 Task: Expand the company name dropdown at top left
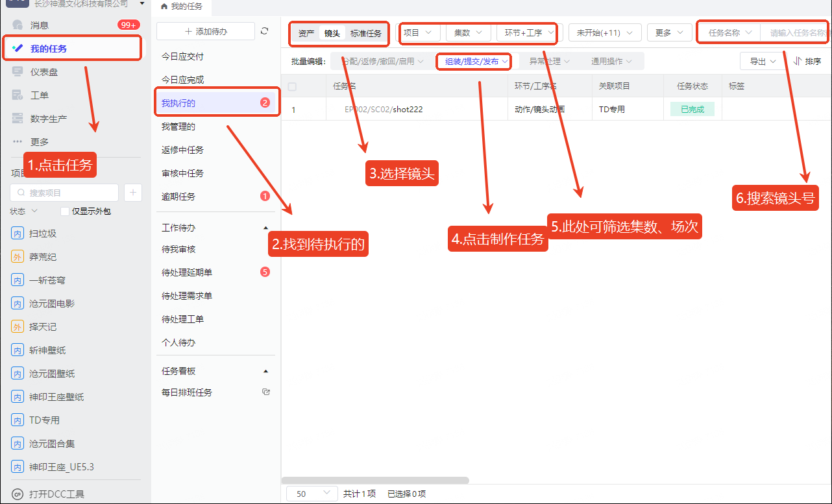pos(141,4)
